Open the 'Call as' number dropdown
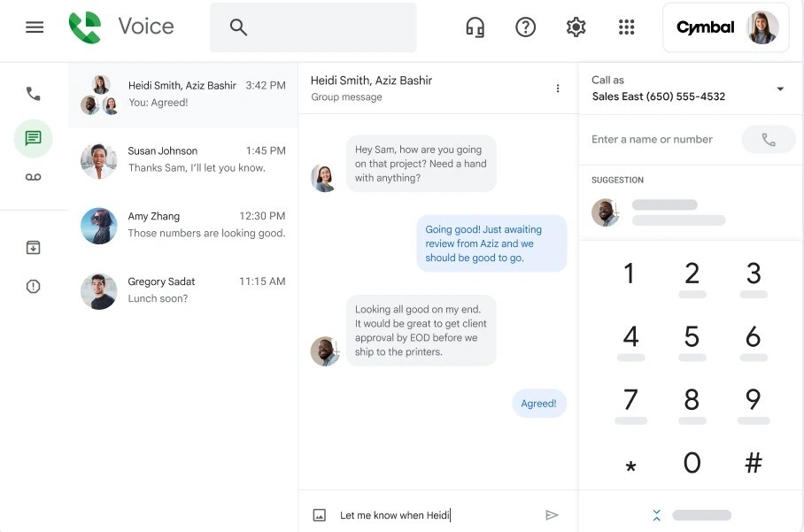 click(x=780, y=89)
